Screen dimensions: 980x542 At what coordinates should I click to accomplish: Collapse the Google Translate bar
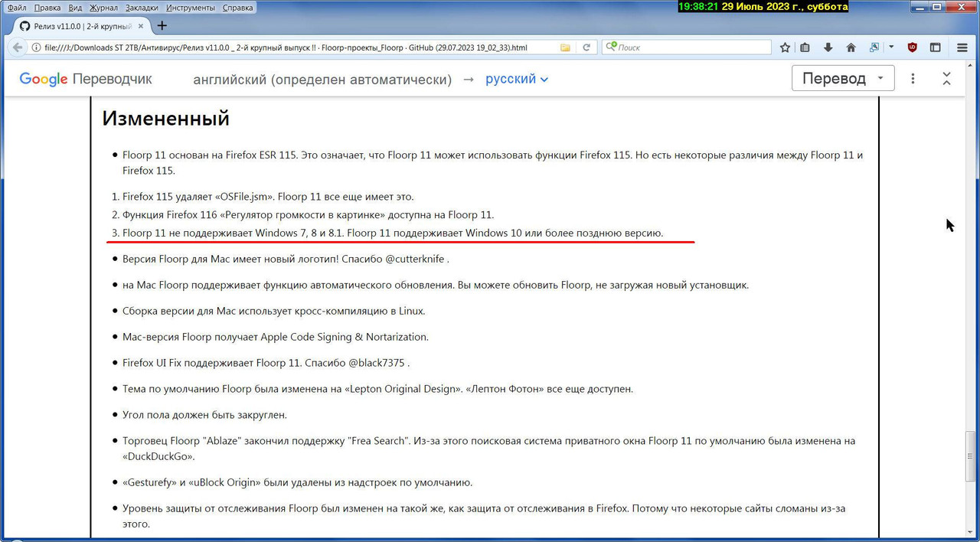[946, 79]
